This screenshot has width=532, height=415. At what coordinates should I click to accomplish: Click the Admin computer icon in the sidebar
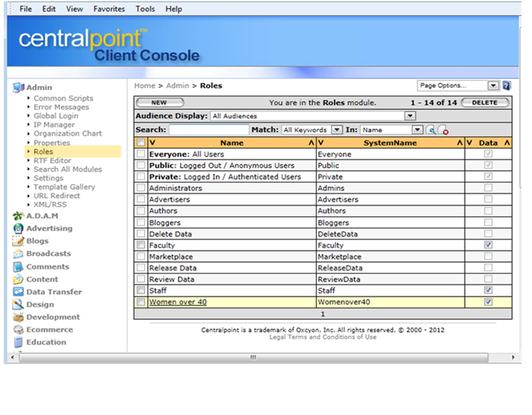(18, 87)
